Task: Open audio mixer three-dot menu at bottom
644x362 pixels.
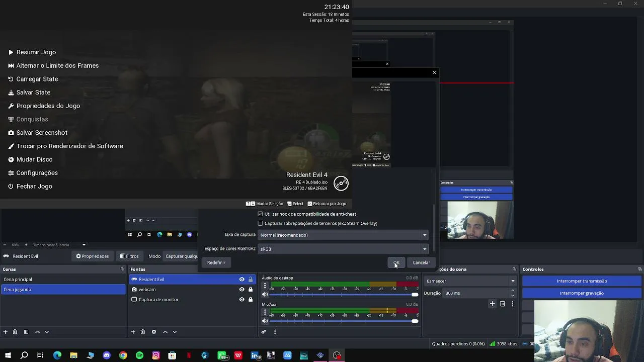Action: point(275,332)
